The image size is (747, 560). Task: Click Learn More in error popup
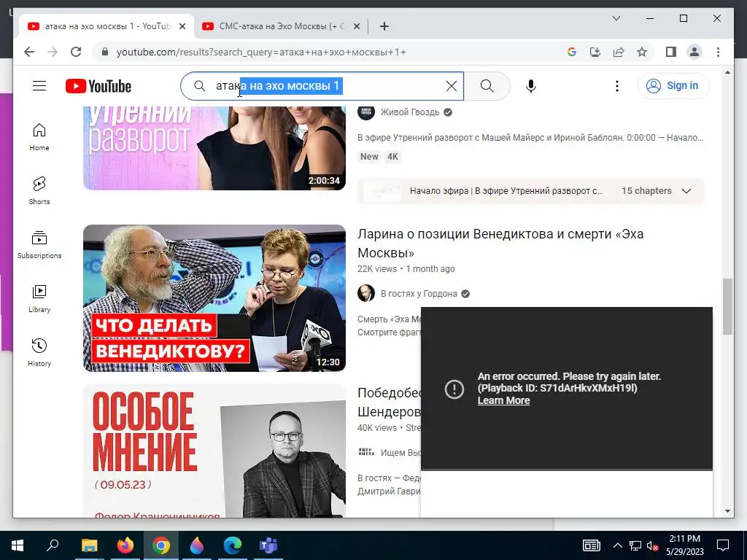tap(503, 400)
